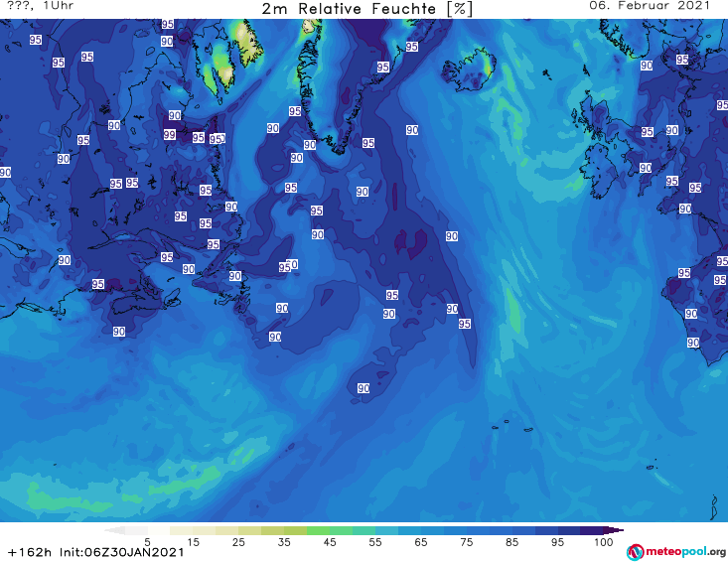
Task: Click the darkest purple swatch left of 100
Action: (x=592, y=530)
